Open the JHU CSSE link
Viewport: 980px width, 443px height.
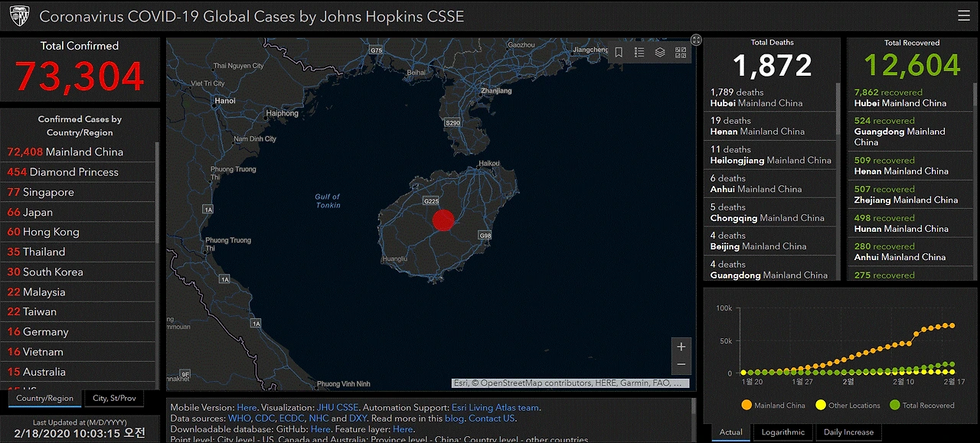coord(338,408)
